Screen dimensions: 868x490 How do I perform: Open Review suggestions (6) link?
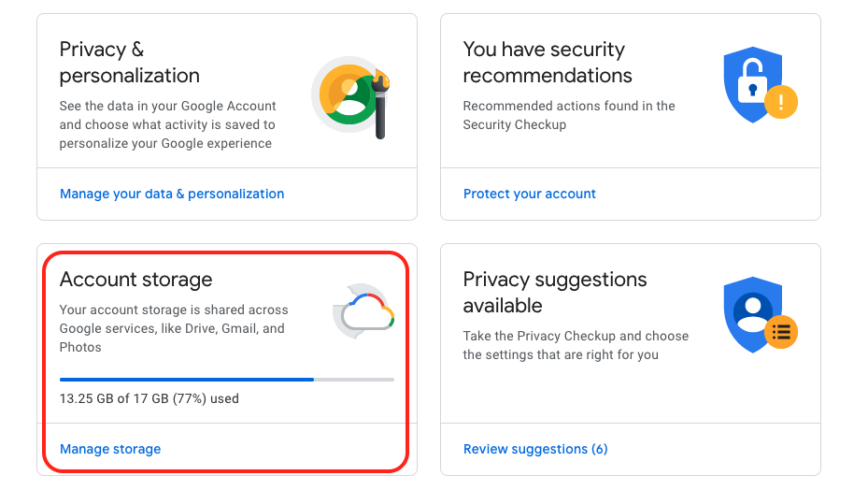click(535, 449)
